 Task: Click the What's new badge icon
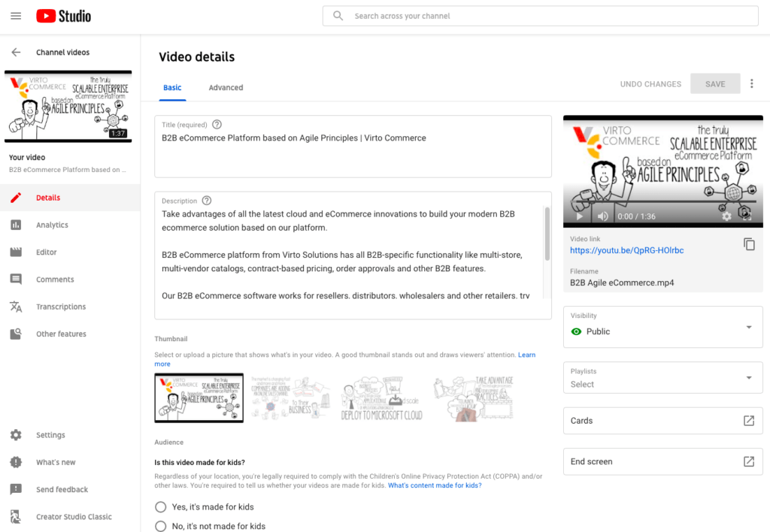[x=16, y=462]
